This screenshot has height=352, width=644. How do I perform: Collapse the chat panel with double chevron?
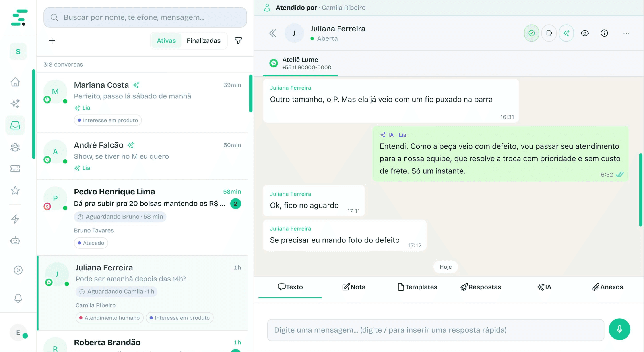click(273, 33)
